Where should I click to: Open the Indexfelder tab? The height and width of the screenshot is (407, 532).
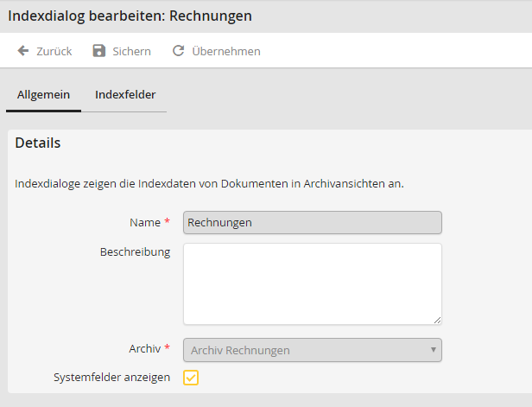tap(125, 94)
